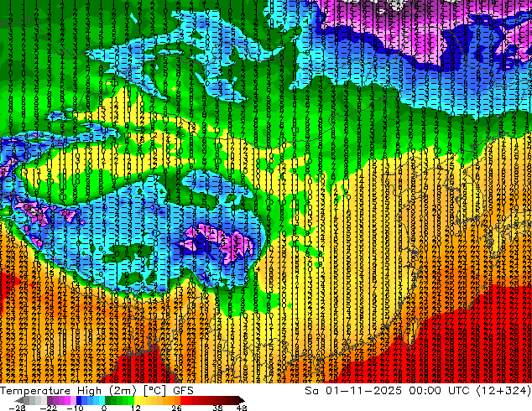Click the 'Temperature High (2m) [°C] GFS' title
The image size is (532, 411).
[96, 391]
